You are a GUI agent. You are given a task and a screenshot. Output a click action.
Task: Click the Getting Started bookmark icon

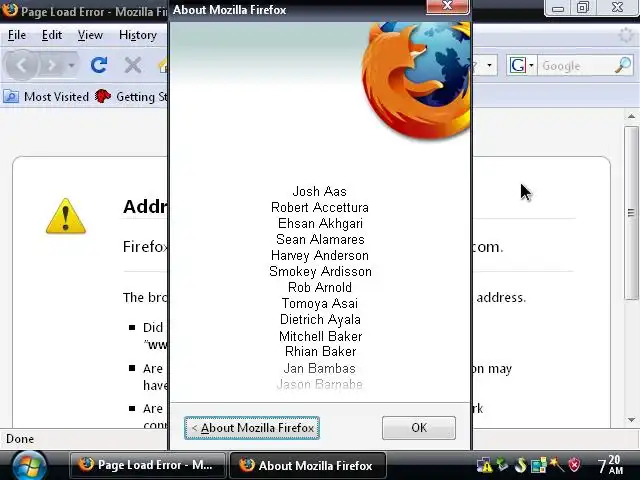(103, 97)
